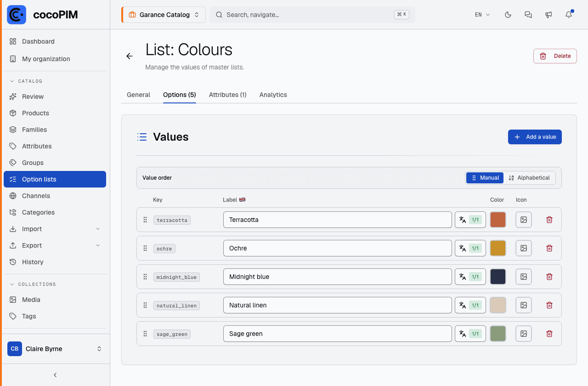Screen dimensions: 588x386
Task: Open Products in the sidebar
Action: 55,113
